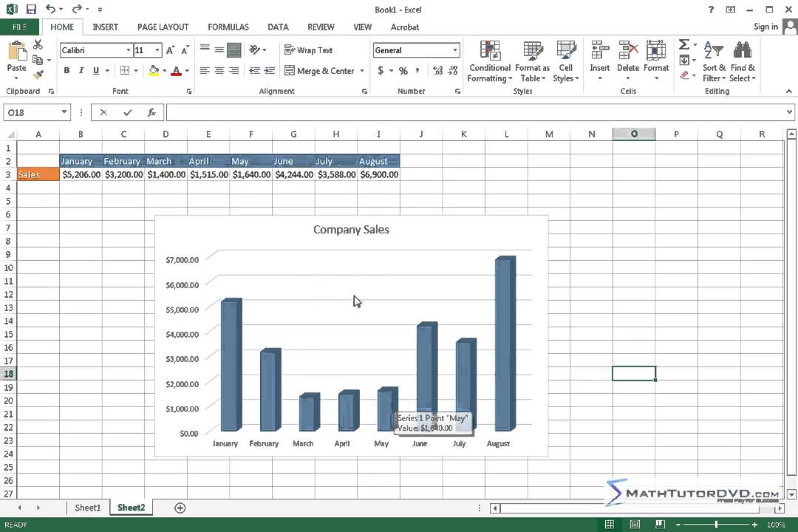
Task: Open Find & Select menu
Action: pyautogui.click(x=743, y=61)
